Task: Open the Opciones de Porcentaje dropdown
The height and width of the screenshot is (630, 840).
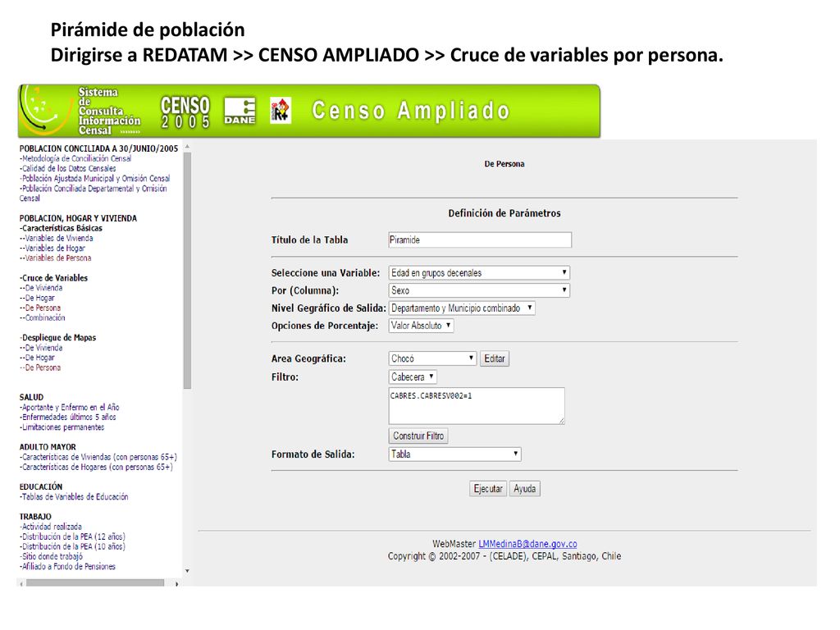Action: point(421,326)
